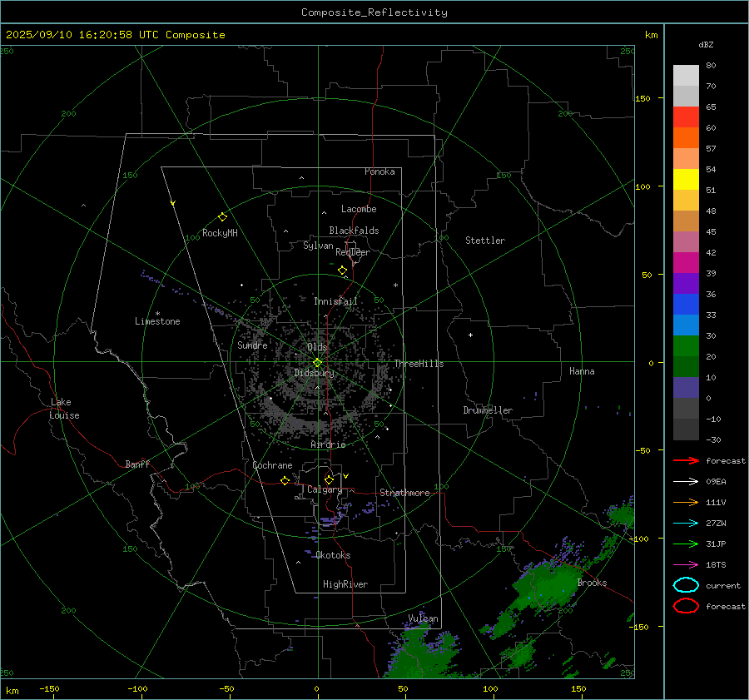Click the Banff label
This screenshot has height=700, width=749.
point(137,464)
